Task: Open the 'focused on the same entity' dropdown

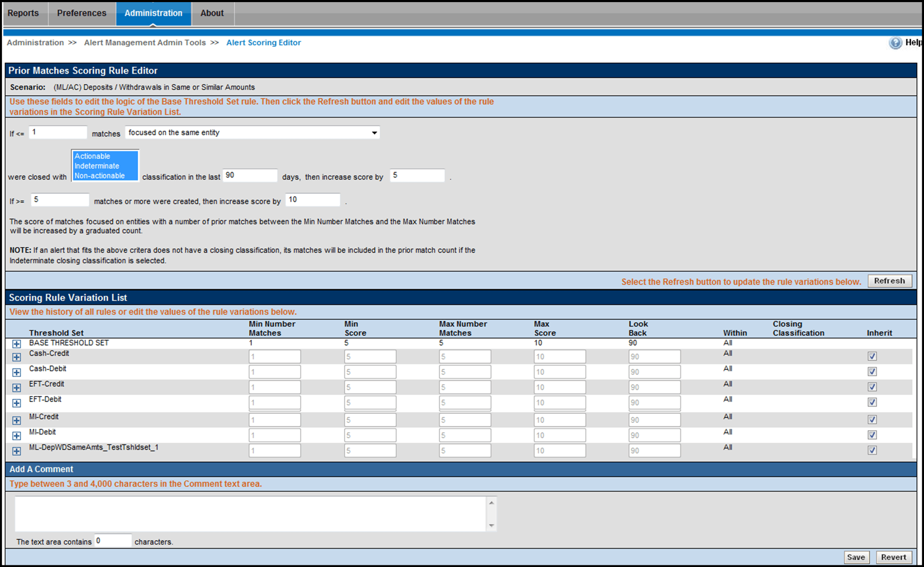Action: pyautogui.click(x=252, y=133)
